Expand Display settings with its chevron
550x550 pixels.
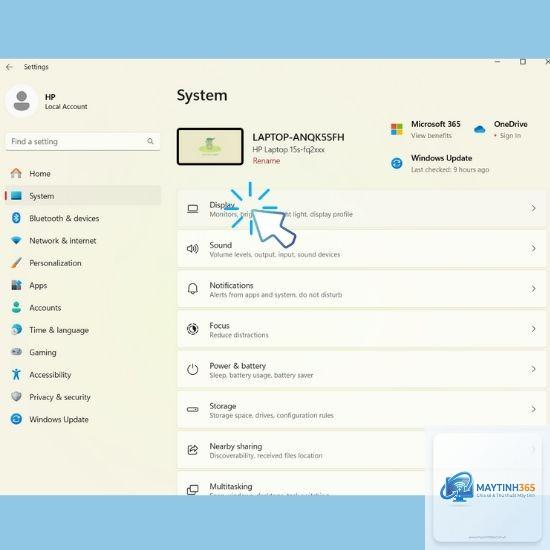tap(533, 208)
